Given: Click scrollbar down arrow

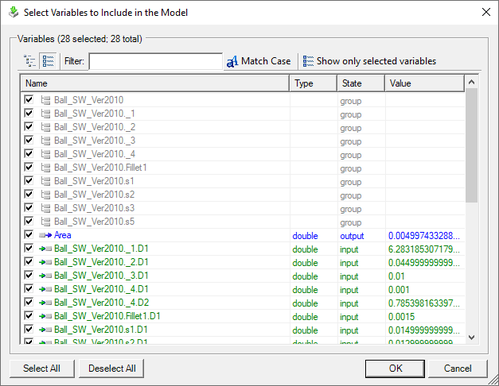Looking at the screenshot, I should pos(471,337).
